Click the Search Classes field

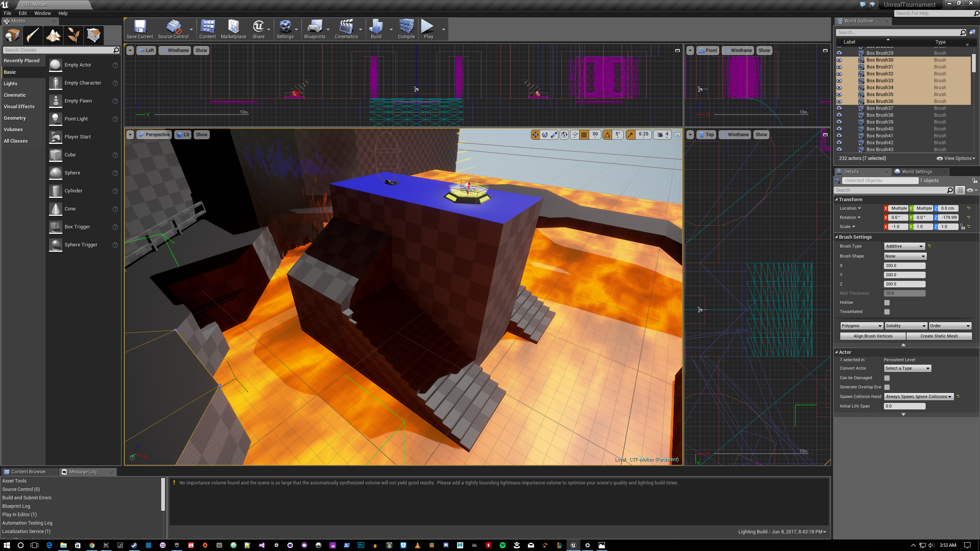tap(61, 50)
